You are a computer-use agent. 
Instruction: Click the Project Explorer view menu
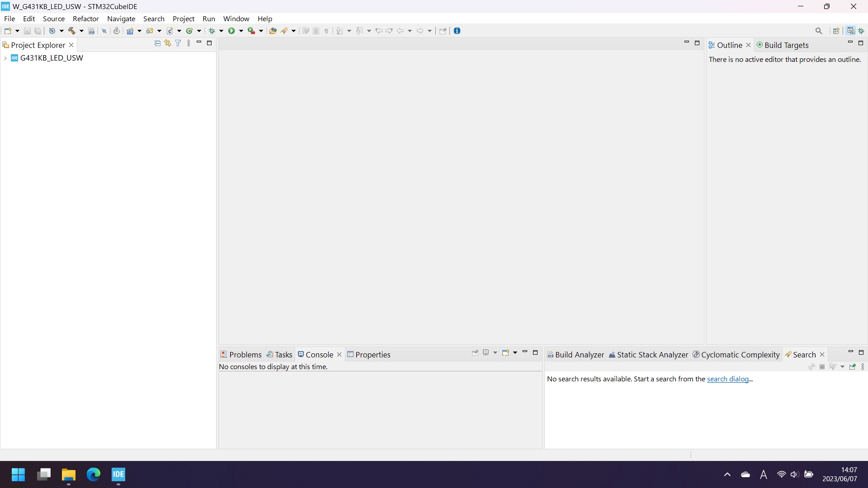(x=189, y=43)
